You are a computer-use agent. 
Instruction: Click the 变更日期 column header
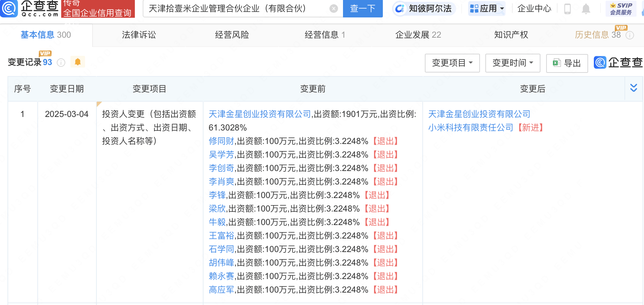[67, 89]
